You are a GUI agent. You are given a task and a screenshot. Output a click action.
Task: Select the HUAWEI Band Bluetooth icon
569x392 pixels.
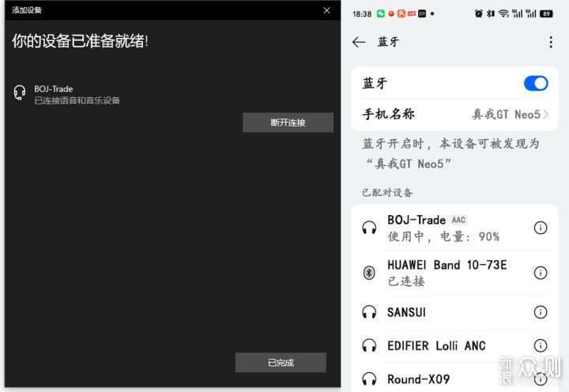pos(369,273)
